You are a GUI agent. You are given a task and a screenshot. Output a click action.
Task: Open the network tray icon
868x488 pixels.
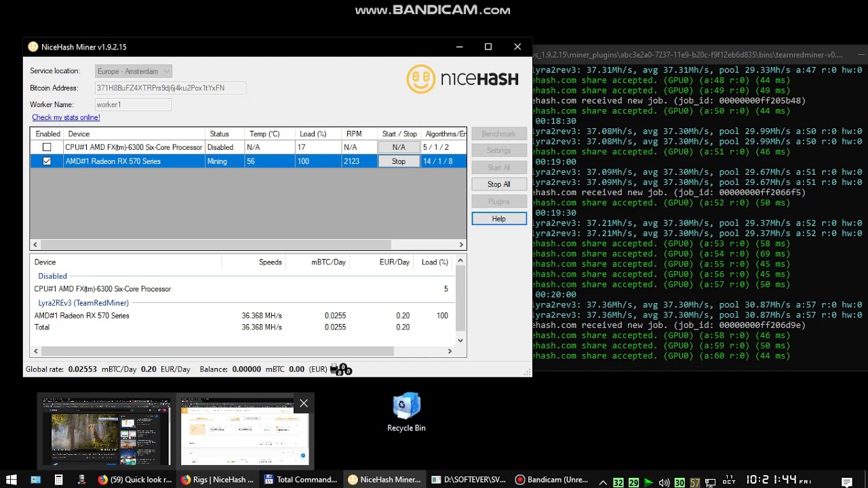pyautogui.click(x=710, y=483)
